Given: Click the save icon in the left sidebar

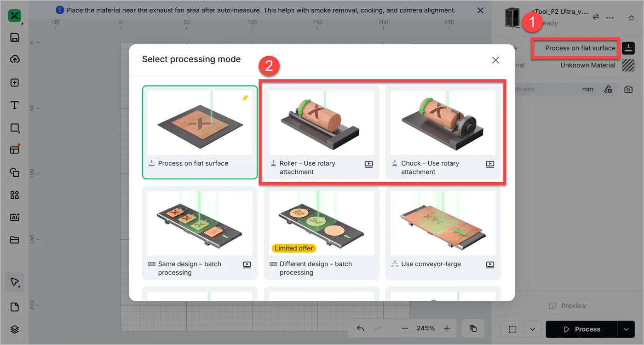Looking at the screenshot, I should click(15, 38).
